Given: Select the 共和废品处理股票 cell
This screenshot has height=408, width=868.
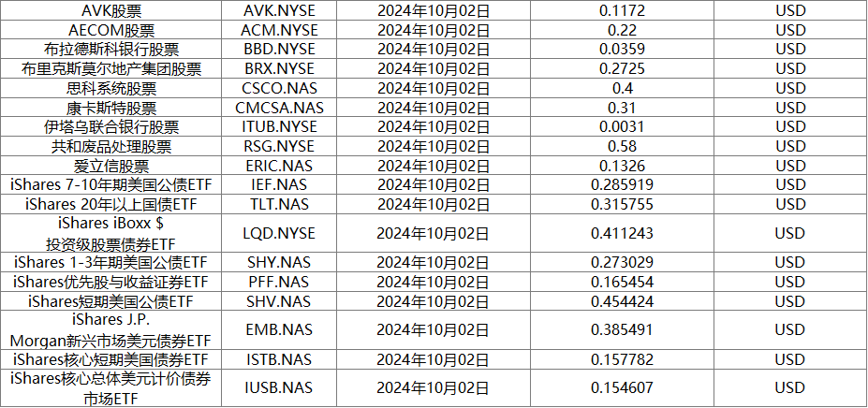Looking at the screenshot, I should coord(111,146).
